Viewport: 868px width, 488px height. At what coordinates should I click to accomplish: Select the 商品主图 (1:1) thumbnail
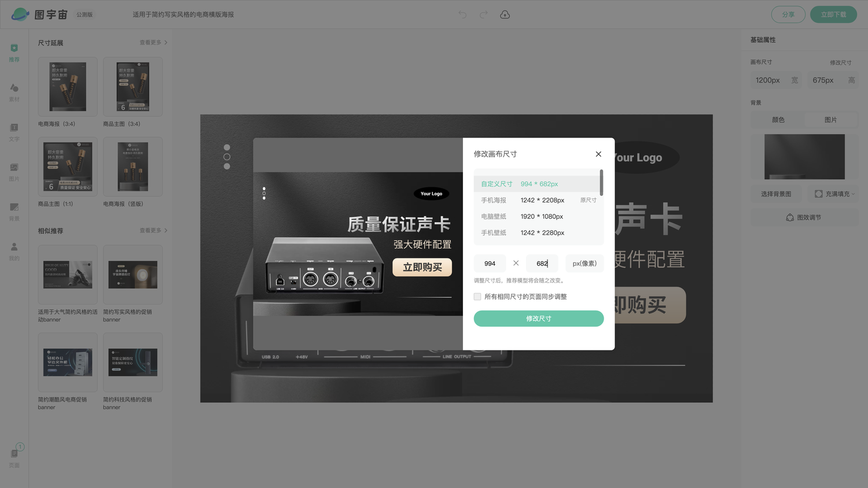pyautogui.click(x=68, y=167)
